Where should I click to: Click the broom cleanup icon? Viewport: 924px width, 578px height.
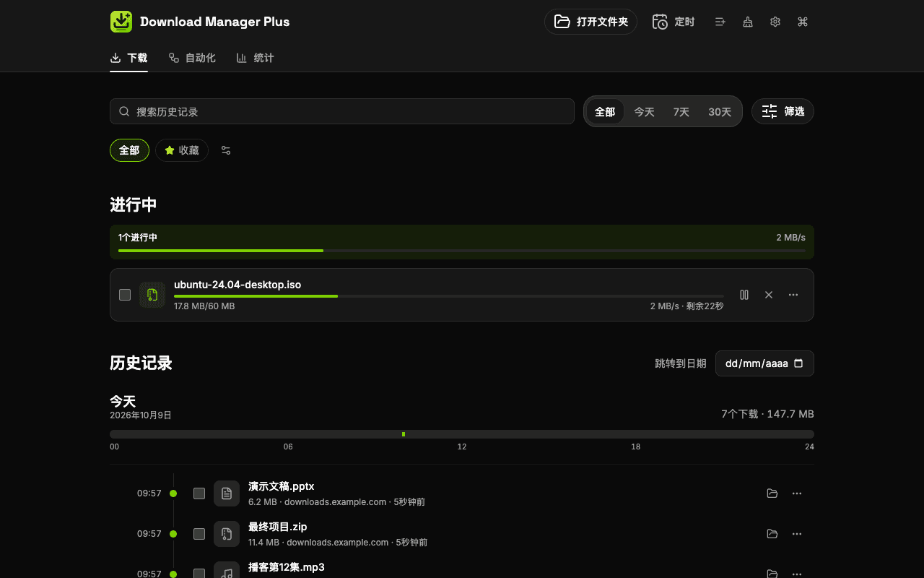coord(748,22)
